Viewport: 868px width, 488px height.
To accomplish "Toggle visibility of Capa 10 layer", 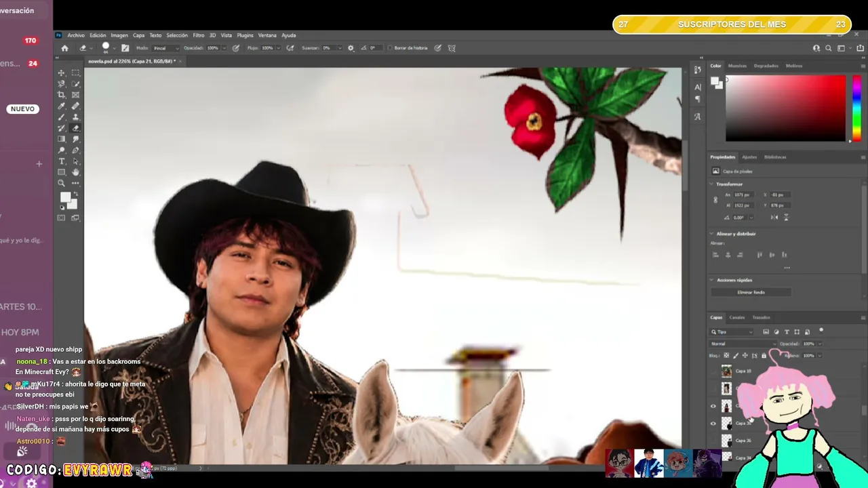I will 713,371.
